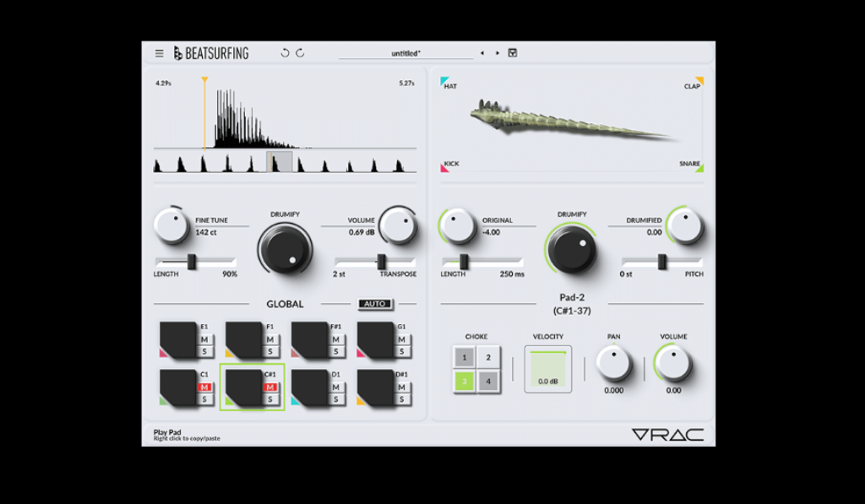Image resolution: width=865 pixels, height=504 pixels.
Task: Click the 142 ct fine tune value
Action: click(206, 232)
